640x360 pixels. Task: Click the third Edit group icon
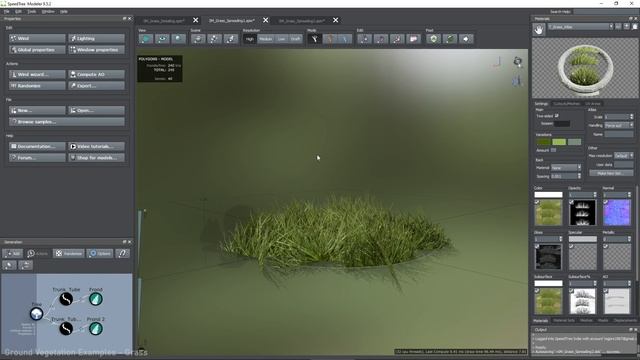coord(397,39)
